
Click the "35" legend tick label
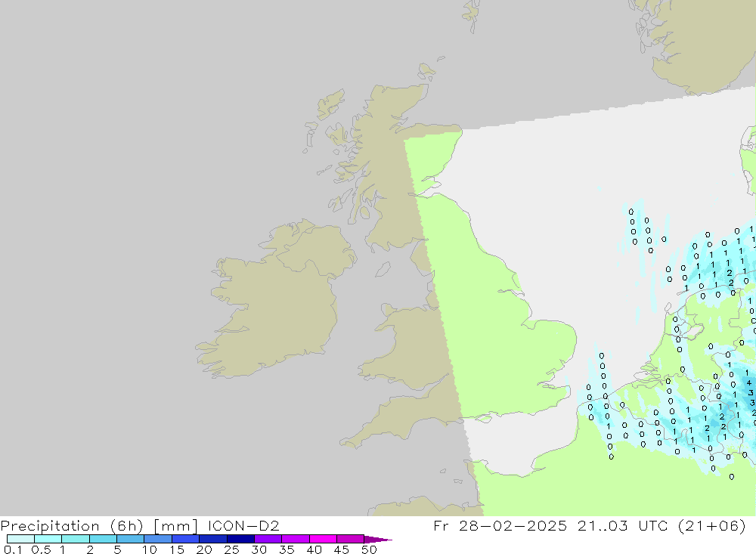(x=287, y=549)
